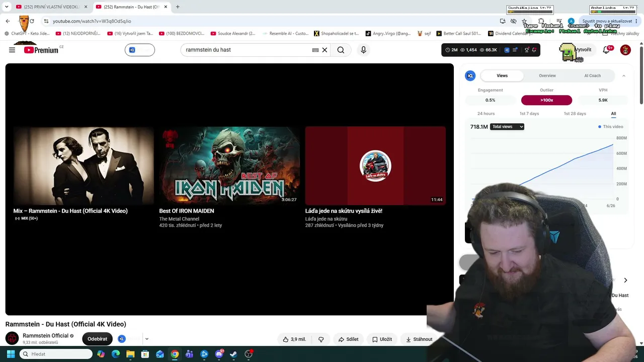Select the 1st 28 days range
Viewport: 644px width, 362px height.
point(575,114)
